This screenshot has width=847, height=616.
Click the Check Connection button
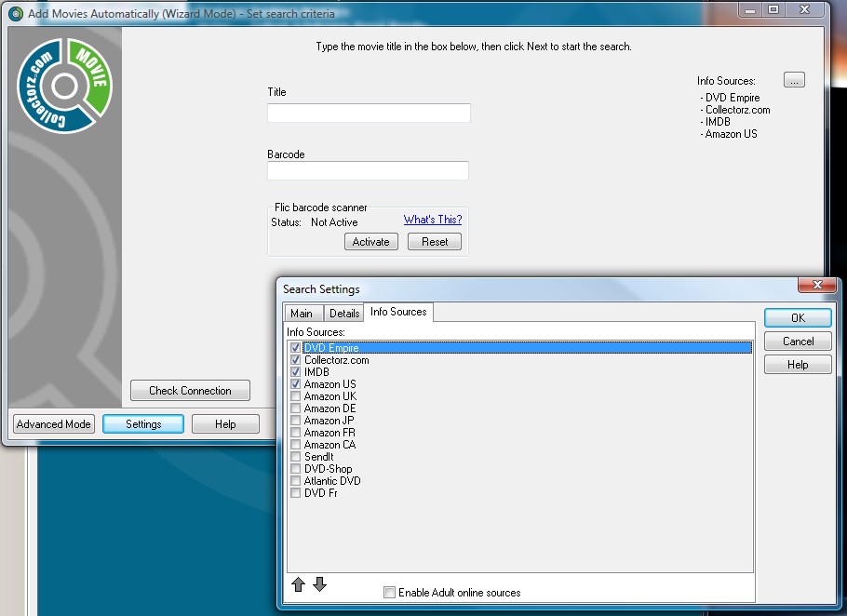pos(190,390)
